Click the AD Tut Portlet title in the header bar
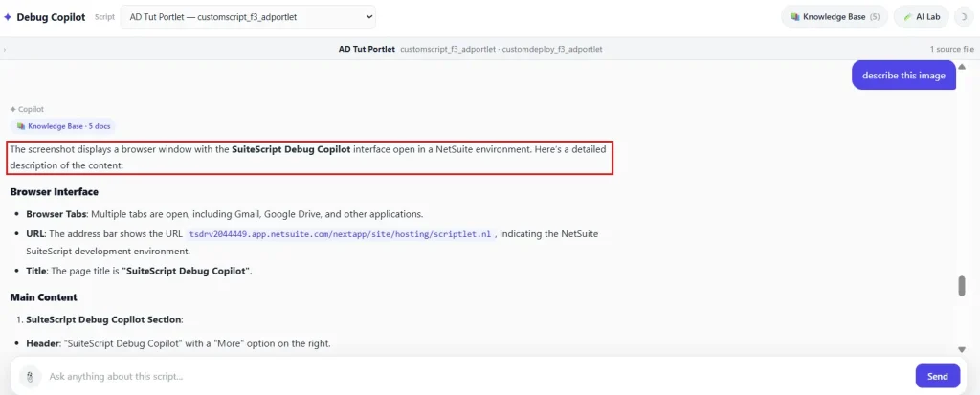 367,49
